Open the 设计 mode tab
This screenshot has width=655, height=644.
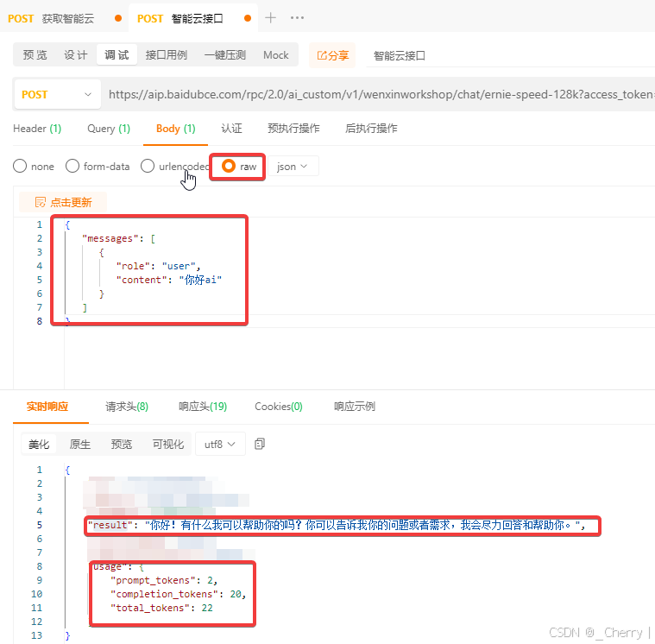click(x=76, y=55)
